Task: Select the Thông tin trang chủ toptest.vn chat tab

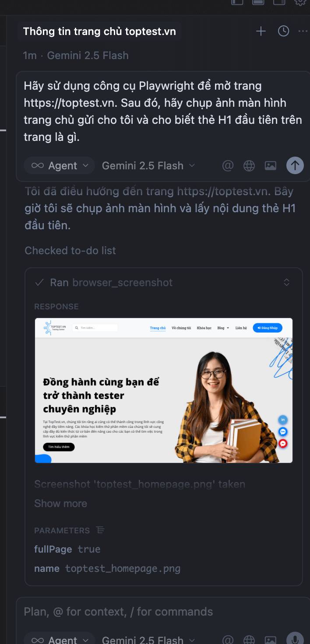Action: click(99, 31)
